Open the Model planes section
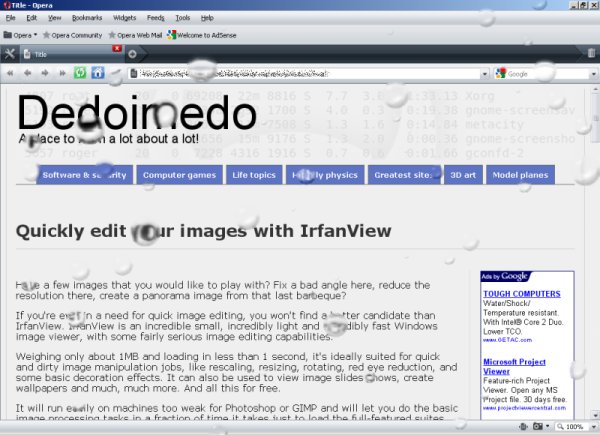600x435 pixels. (x=520, y=175)
